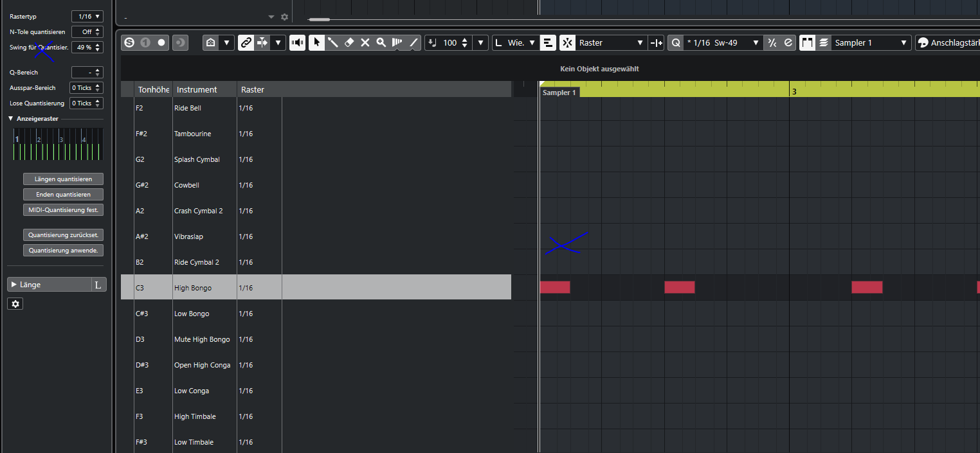Click the horizontal scrollbar handle at the top
Image resolution: width=980 pixels, height=453 pixels.
click(x=320, y=19)
